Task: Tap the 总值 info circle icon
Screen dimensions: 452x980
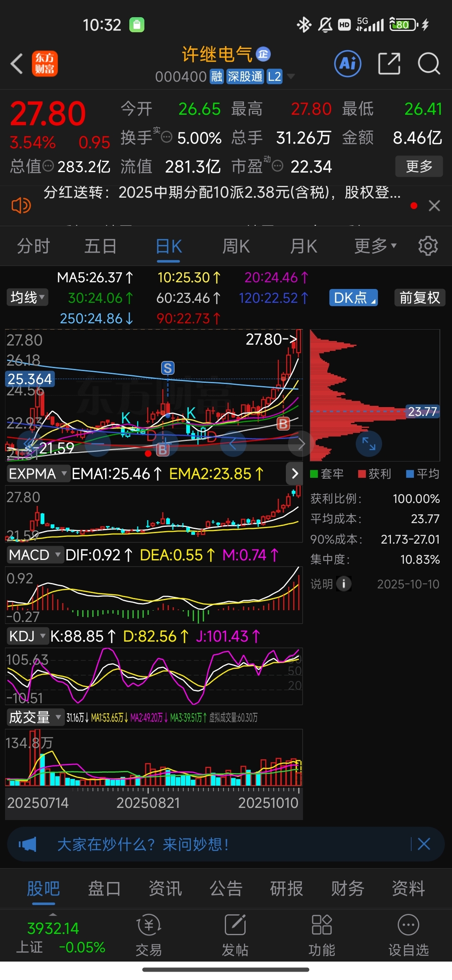Action: tap(49, 165)
